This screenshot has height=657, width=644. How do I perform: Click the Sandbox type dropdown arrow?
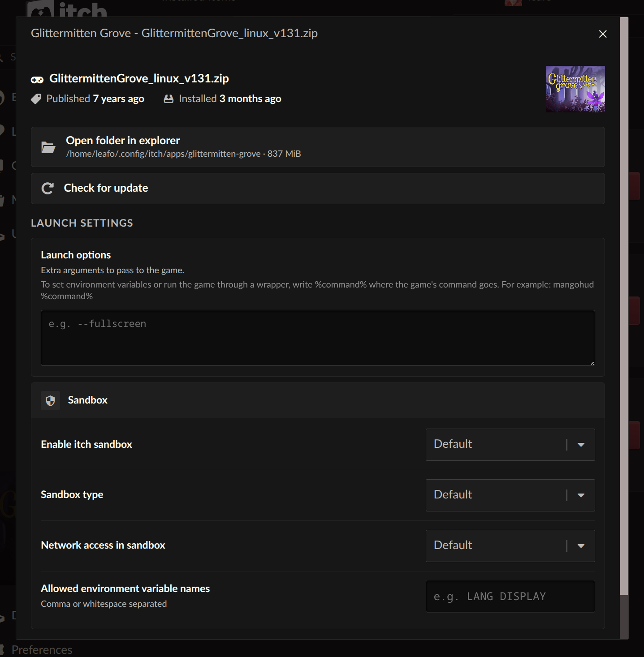click(x=581, y=495)
